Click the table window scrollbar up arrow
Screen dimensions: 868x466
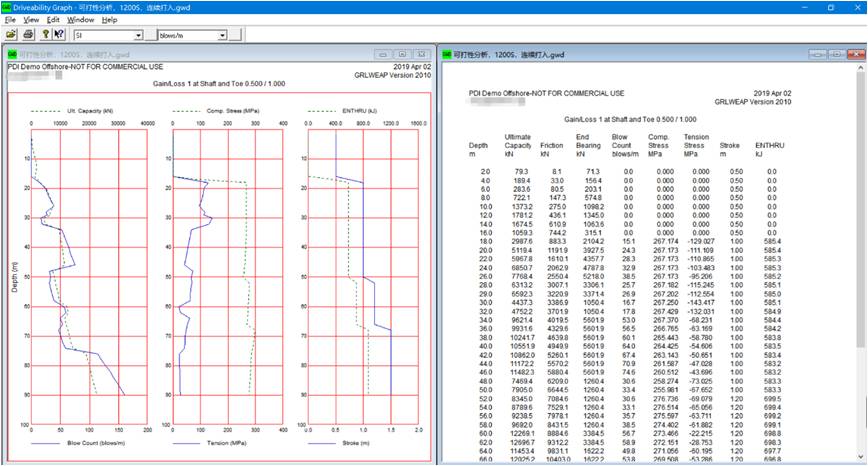[860, 68]
